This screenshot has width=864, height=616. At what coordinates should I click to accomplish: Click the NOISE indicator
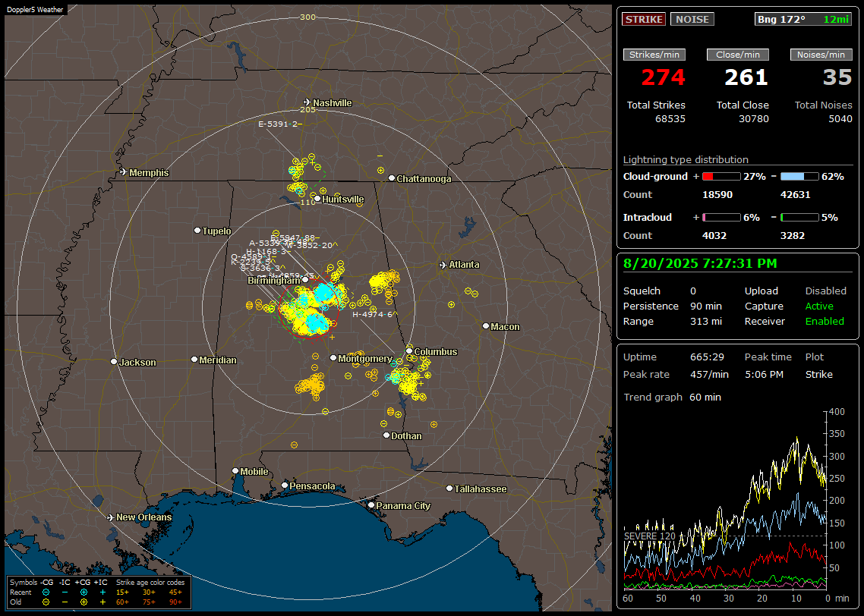(x=692, y=19)
